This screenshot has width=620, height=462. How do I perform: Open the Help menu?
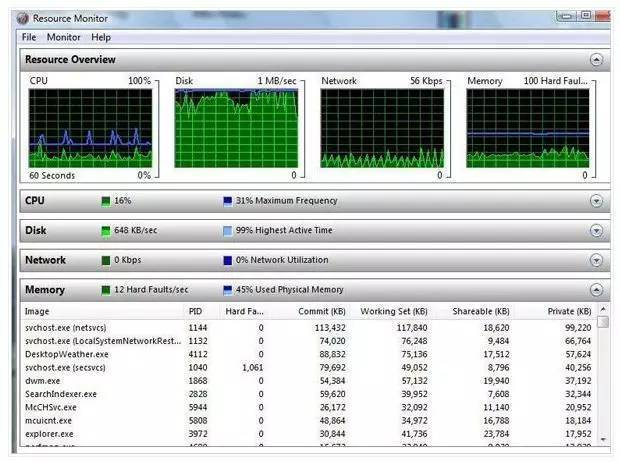click(x=101, y=37)
